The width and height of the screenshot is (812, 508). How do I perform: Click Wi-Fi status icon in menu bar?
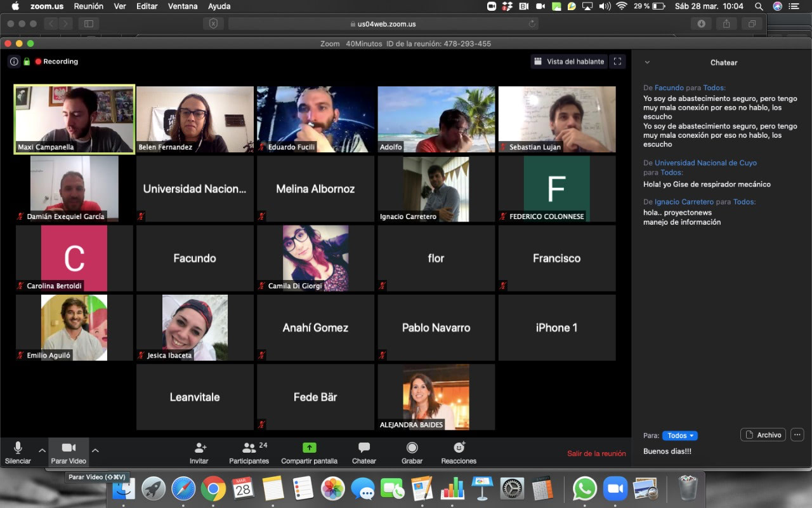622,6
